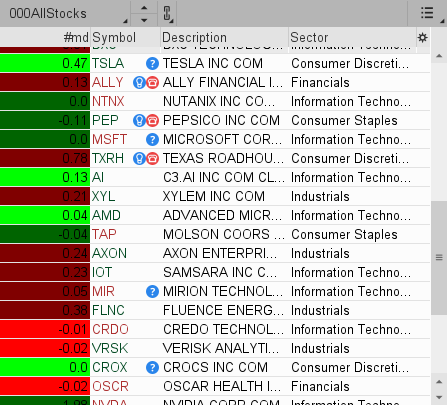
Task: Select the AI symbol
Action: click(98, 177)
